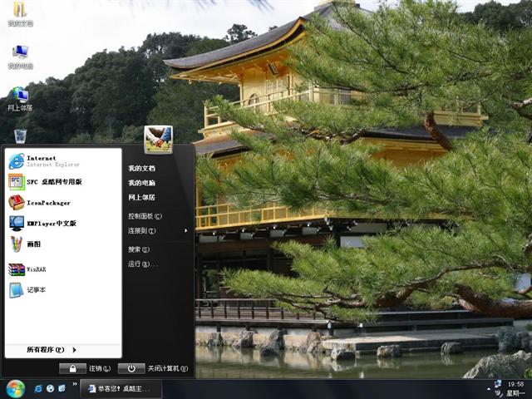Open 网上邻居 in start menu right panel
The image size is (532, 399).
click(141, 197)
